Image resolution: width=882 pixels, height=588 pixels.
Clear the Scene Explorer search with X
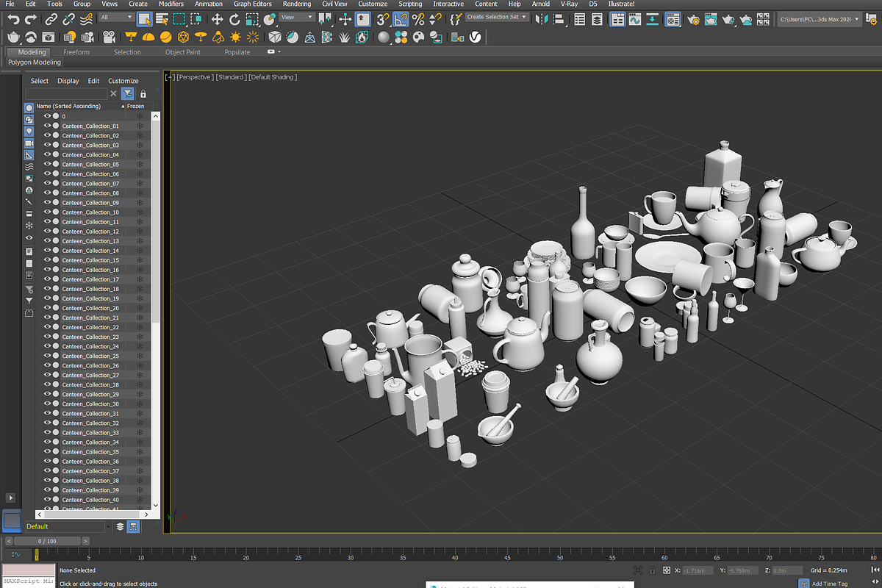click(x=113, y=93)
